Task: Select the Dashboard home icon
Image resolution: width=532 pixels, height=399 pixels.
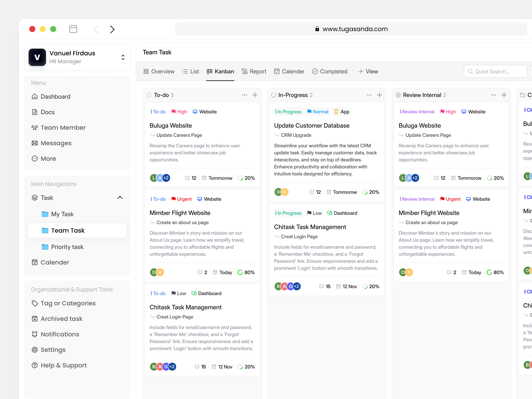Action: (x=35, y=97)
